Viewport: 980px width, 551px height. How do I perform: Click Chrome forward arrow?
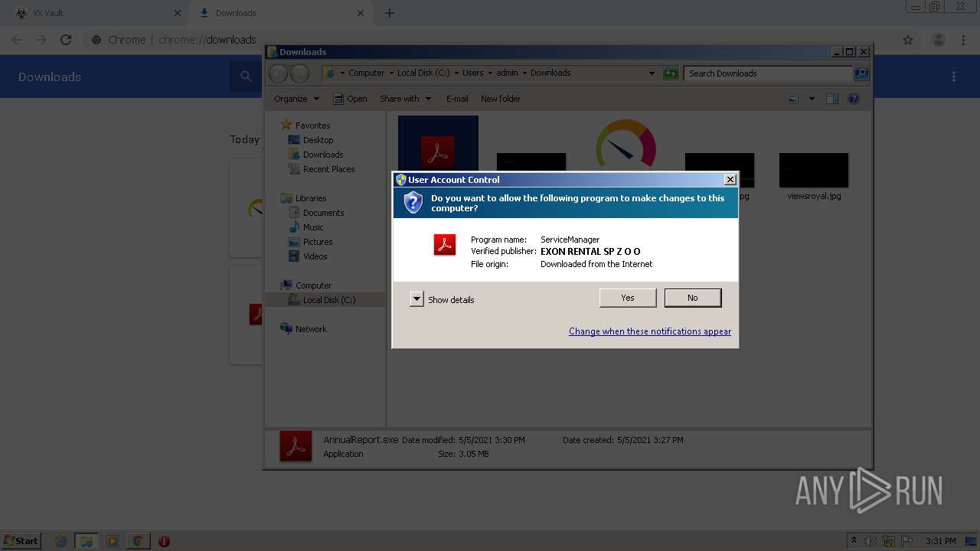(41, 40)
